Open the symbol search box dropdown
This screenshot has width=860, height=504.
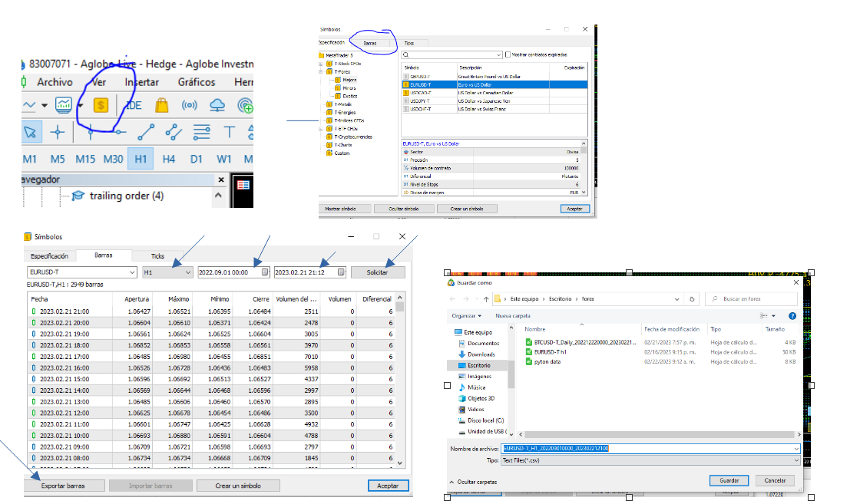click(498, 54)
